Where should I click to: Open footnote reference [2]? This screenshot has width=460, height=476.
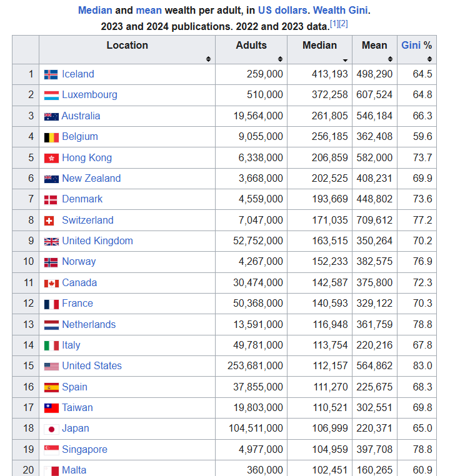pyautogui.click(x=343, y=24)
